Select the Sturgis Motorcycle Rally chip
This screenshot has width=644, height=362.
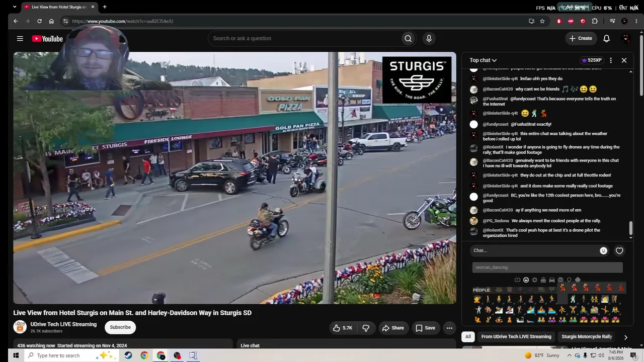click(x=587, y=337)
